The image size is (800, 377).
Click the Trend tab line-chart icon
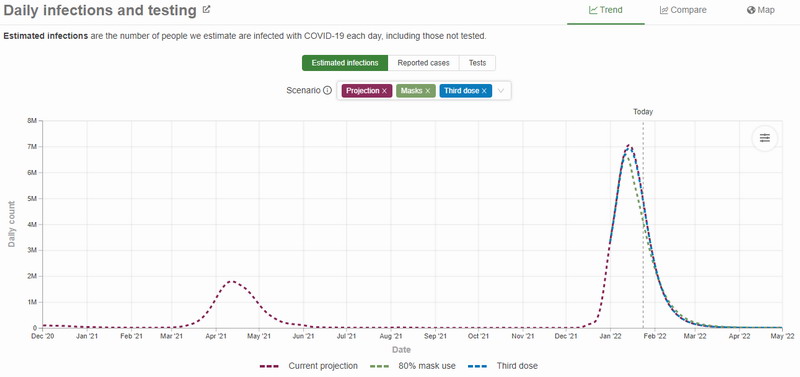[x=593, y=10]
